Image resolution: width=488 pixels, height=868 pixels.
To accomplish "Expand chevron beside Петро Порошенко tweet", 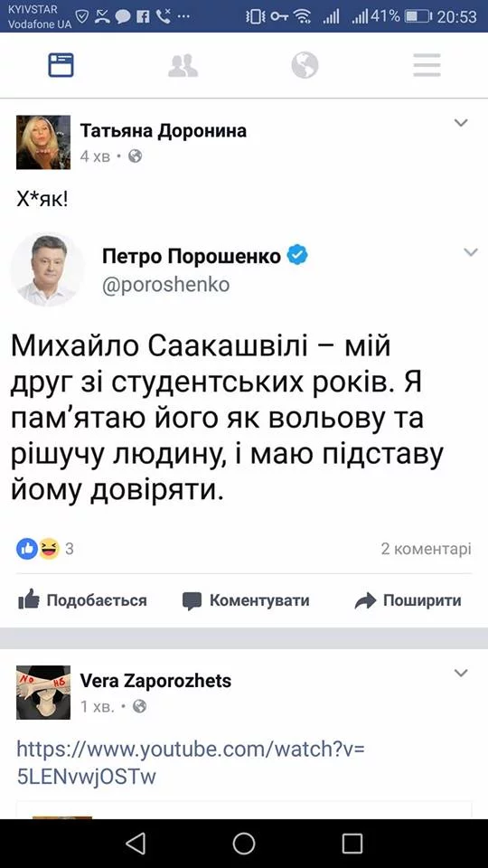I will pyautogui.click(x=471, y=252).
